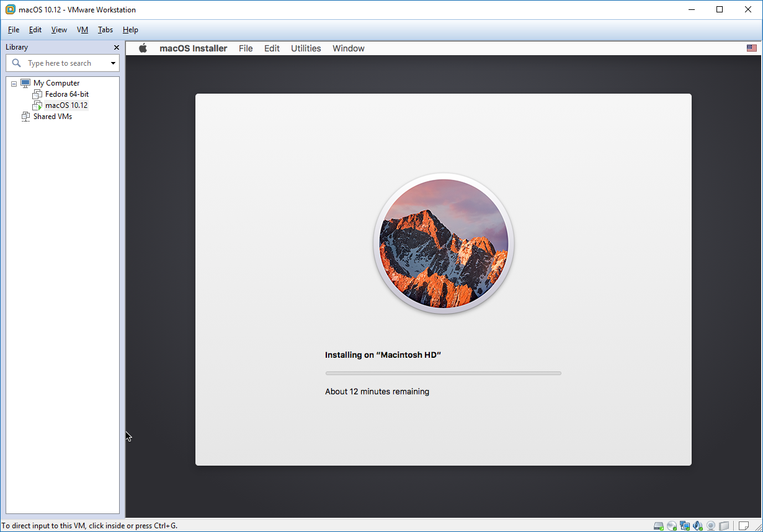Click the US flag input source icon
Viewport: 763px width, 532px height.
pos(752,48)
